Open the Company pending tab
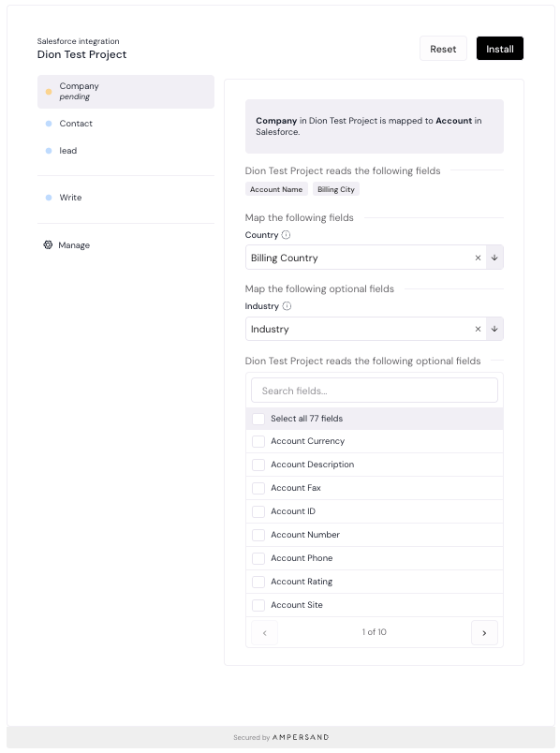560x753 pixels. [125, 91]
